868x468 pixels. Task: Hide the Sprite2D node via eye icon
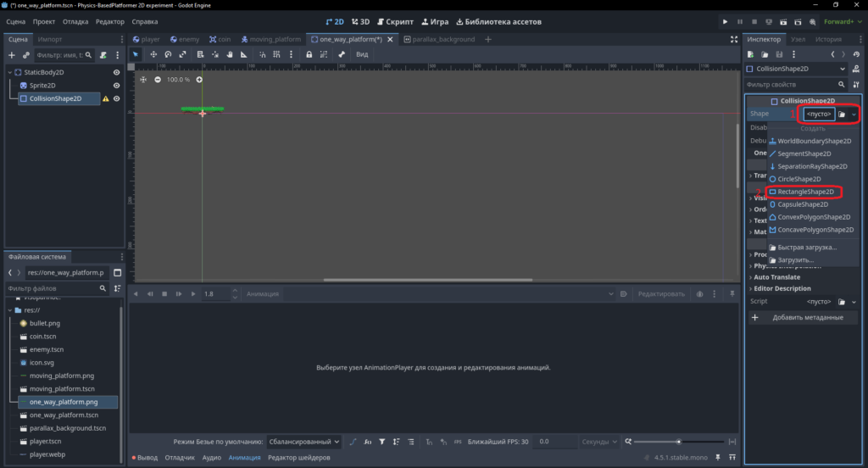[x=116, y=86]
